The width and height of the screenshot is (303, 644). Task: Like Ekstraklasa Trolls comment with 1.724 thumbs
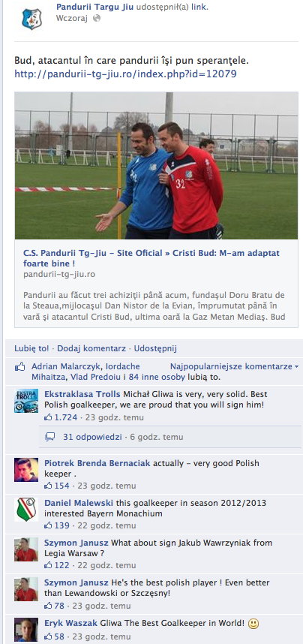[x=49, y=417]
